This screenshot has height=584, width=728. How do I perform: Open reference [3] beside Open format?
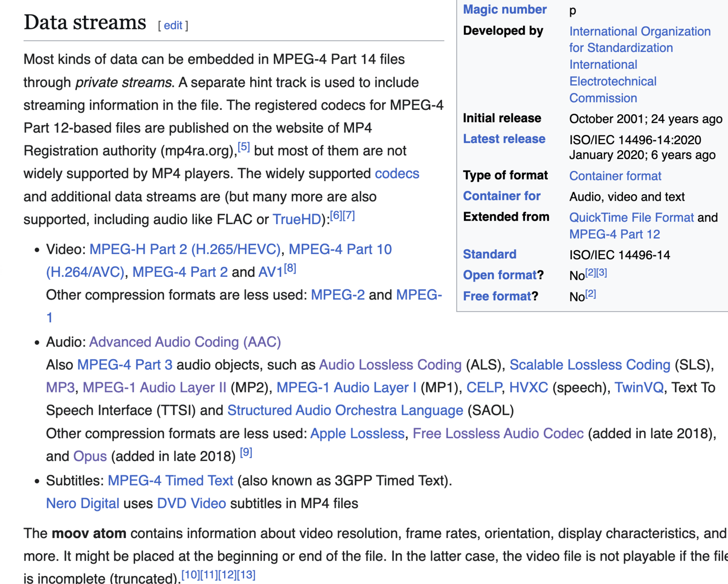(x=602, y=273)
